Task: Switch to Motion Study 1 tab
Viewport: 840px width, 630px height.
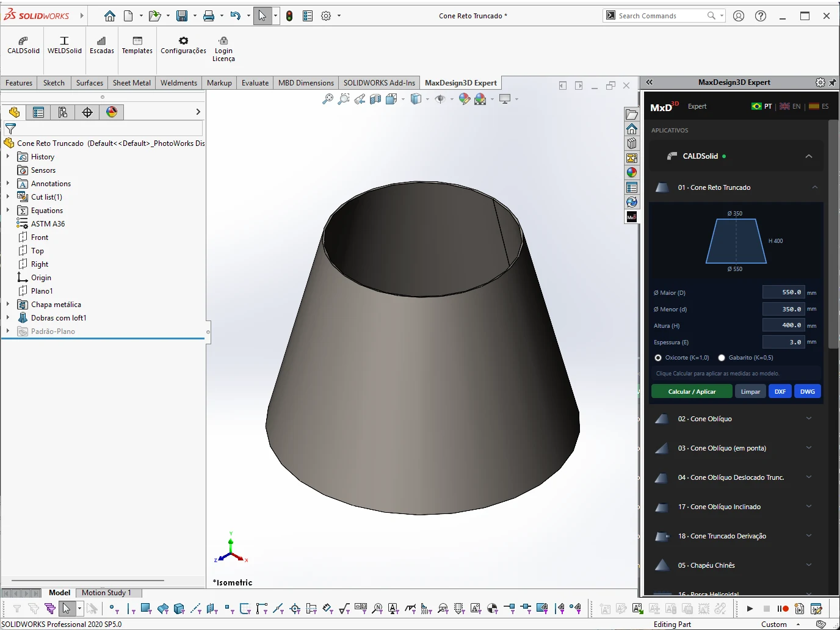Action: [106, 593]
